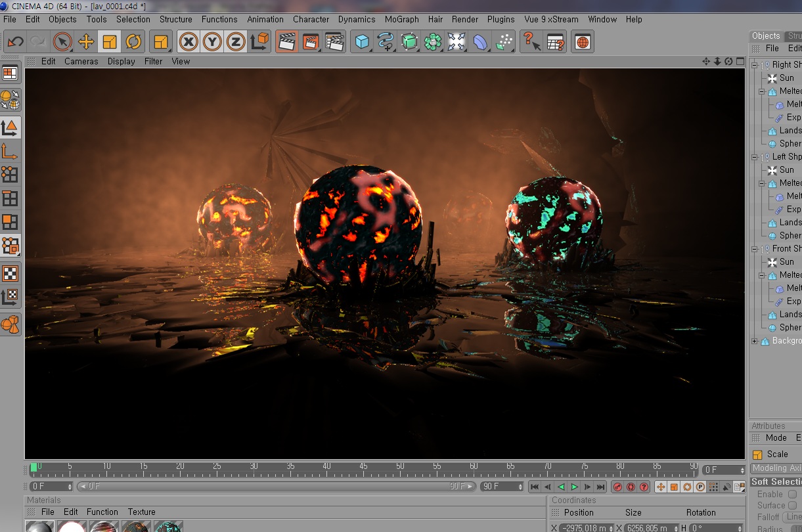802x532 pixels.
Task: Collapse the Melted object under Left Shpere
Action: (x=762, y=183)
